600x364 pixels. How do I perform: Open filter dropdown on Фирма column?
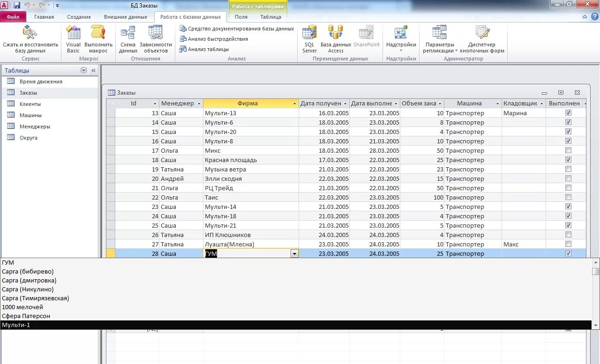coord(295,104)
